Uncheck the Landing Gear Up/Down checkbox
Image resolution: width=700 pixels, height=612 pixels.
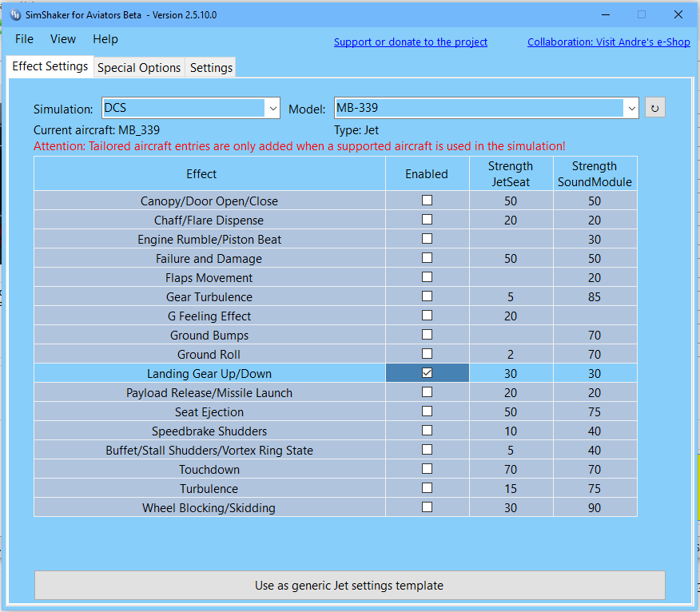pos(427,373)
